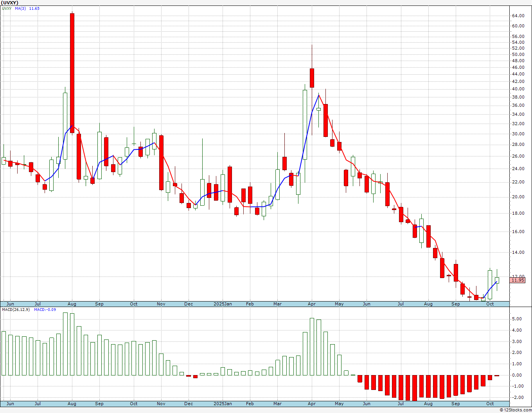Click 2025Jan on the price chart date axis
This screenshot has width=532, height=413.
[x=223, y=304]
